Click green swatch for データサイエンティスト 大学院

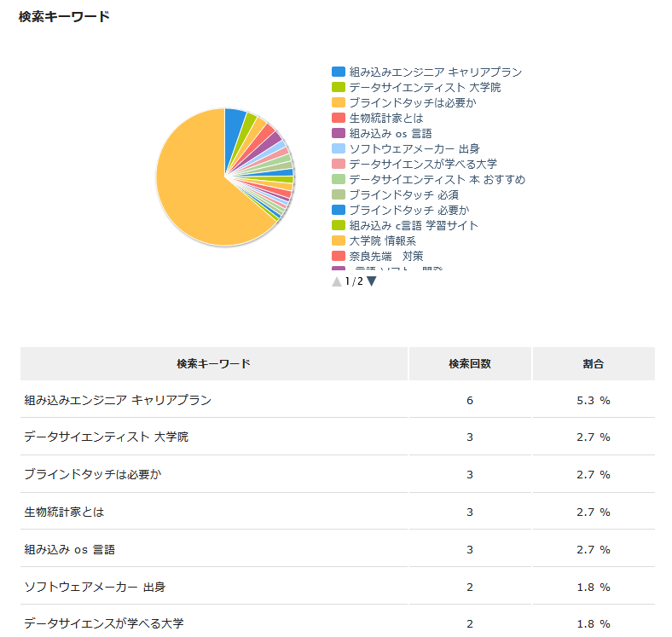pos(339,87)
